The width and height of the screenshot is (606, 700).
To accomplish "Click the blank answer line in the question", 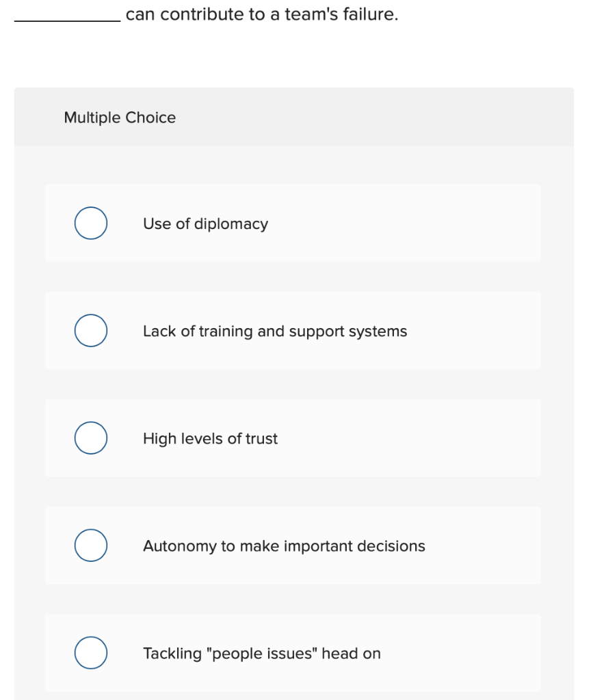I will (x=58, y=17).
